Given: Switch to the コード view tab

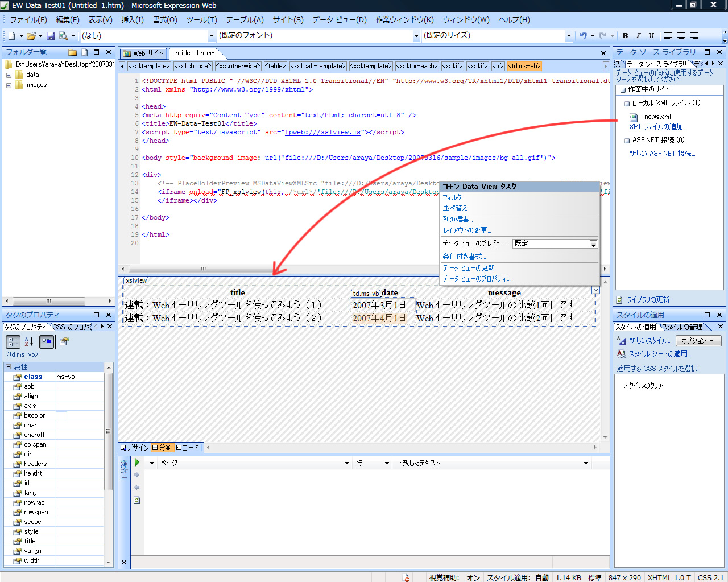Looking at the screenshot, I should point(188,448).
